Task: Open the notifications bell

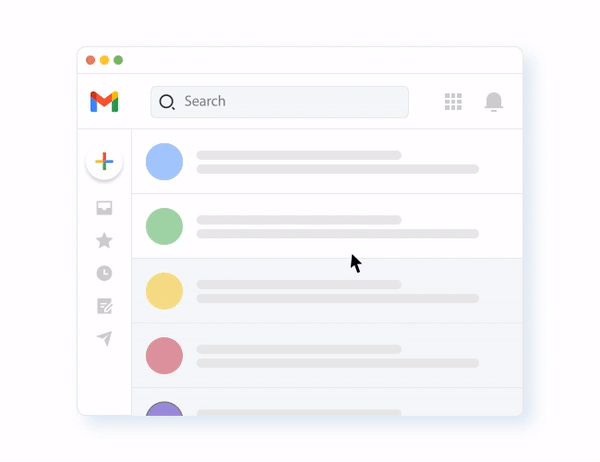Action: (494, 102)
